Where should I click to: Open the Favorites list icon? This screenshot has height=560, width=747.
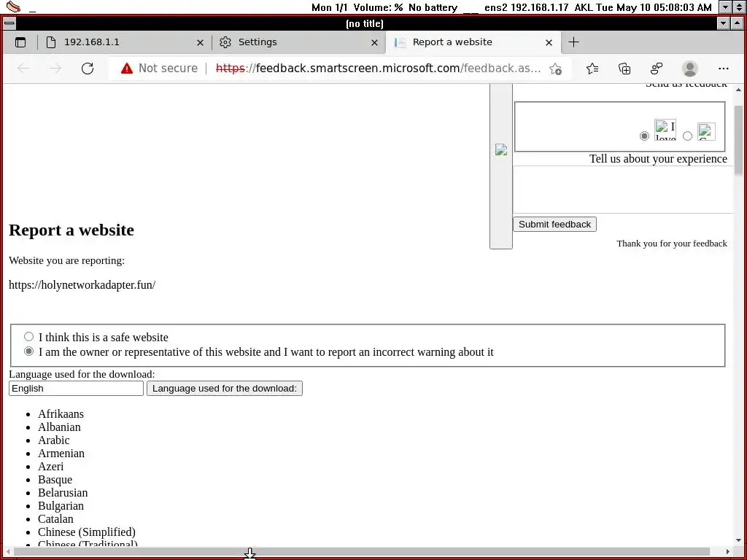point(592,69)
